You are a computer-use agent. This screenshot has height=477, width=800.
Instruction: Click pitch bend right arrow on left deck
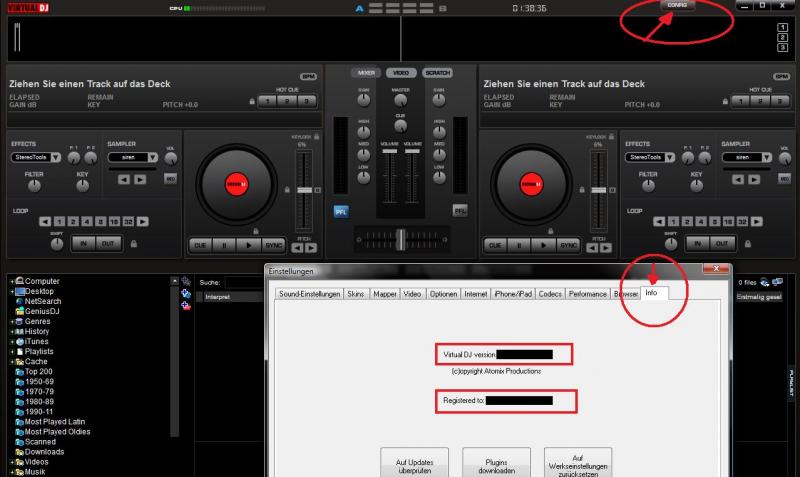(311, 248)
